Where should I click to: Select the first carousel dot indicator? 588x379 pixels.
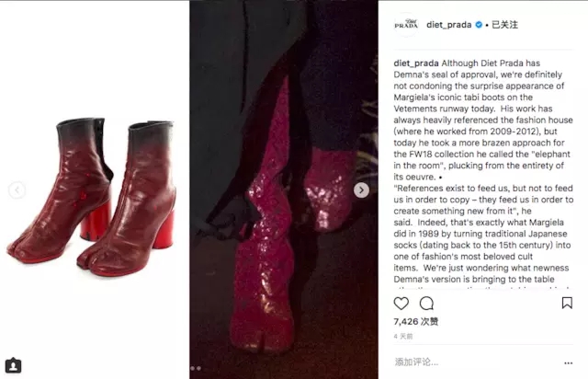coord(193,369)
